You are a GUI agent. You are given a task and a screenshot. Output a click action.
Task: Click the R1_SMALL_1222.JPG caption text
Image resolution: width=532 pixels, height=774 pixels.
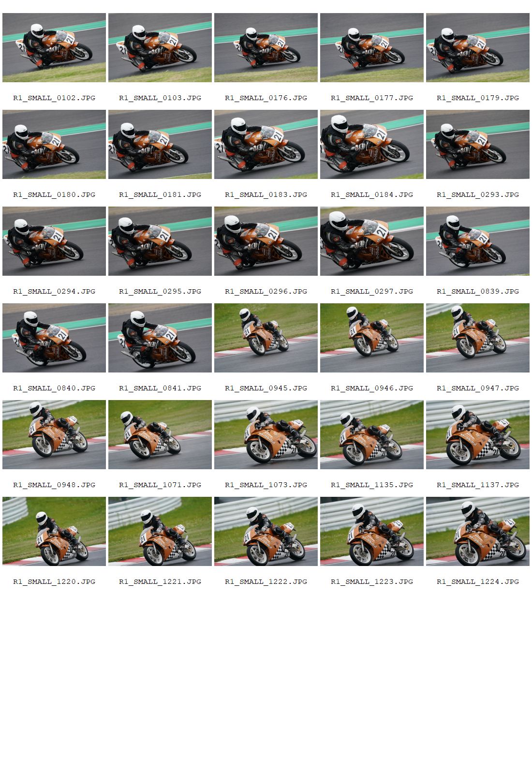click(x=266, y=581)
